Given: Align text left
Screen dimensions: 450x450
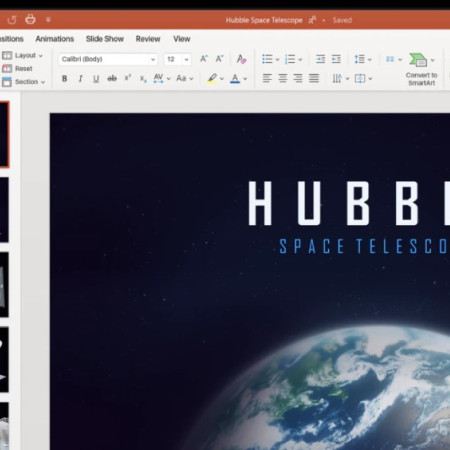Looking at the screenshot, I should pos(267,78).
